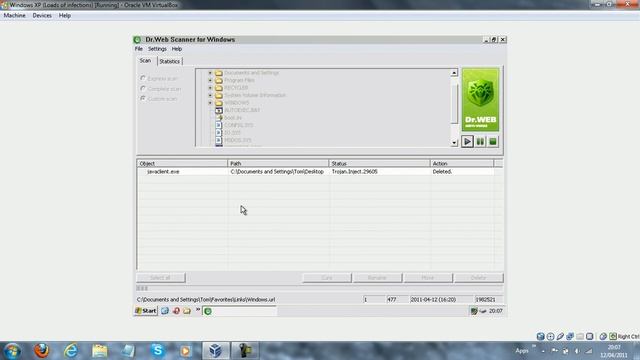Open the VirtualBox Devices menu
The height and width of the screenshot is (360, 640).
pyautogui.click(x=42, y=16)
